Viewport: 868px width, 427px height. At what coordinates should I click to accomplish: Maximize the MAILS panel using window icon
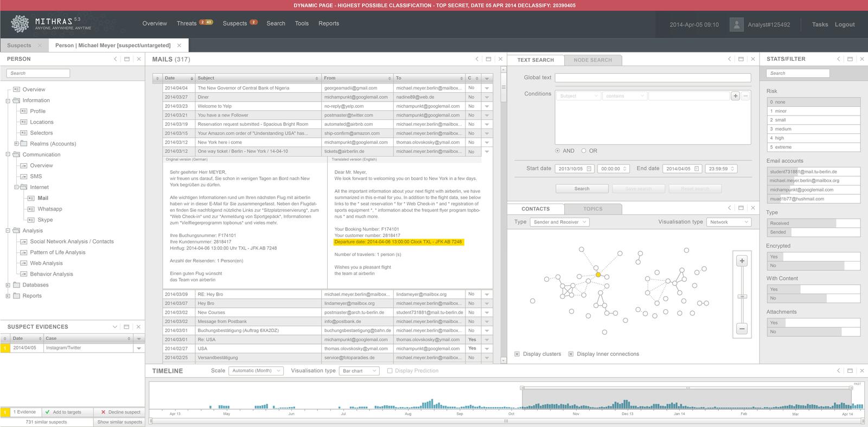point(488,59)
